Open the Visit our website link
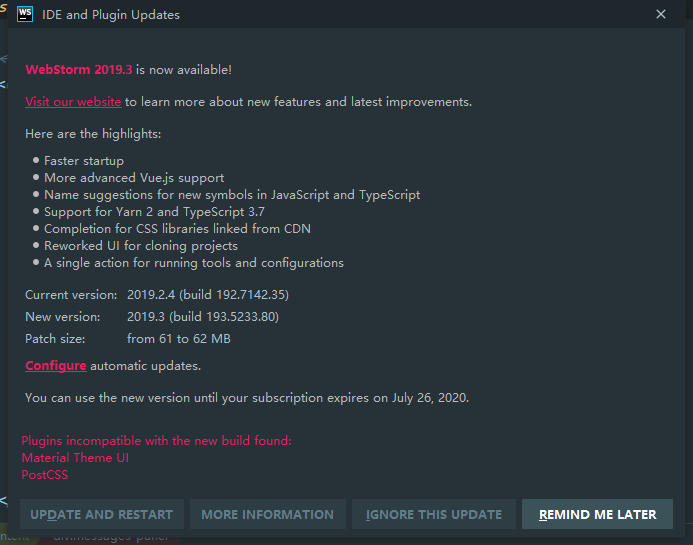 73,102
